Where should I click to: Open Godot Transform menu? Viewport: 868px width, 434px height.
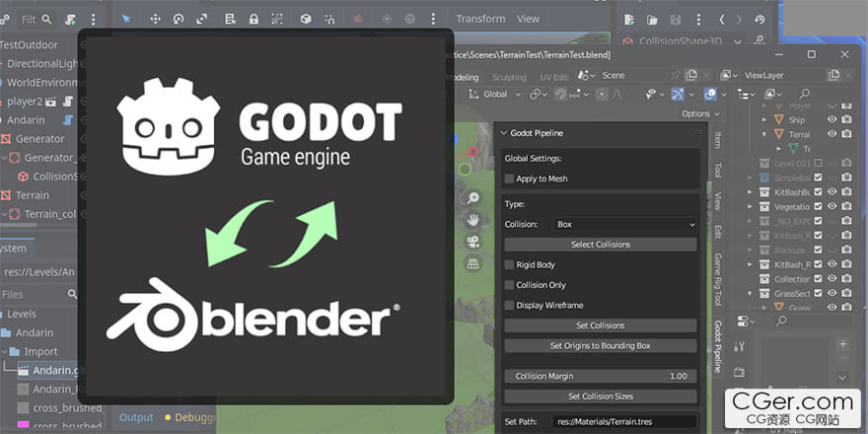(480, 19)
